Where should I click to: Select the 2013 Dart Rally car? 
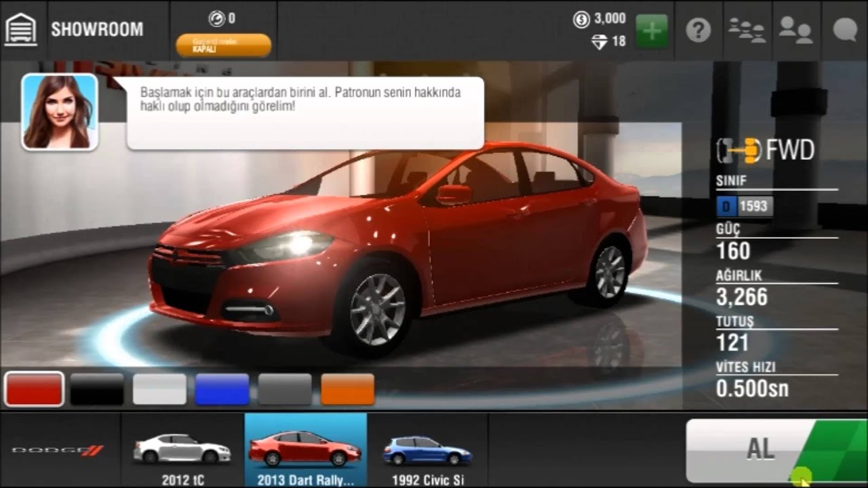point(306,451)
